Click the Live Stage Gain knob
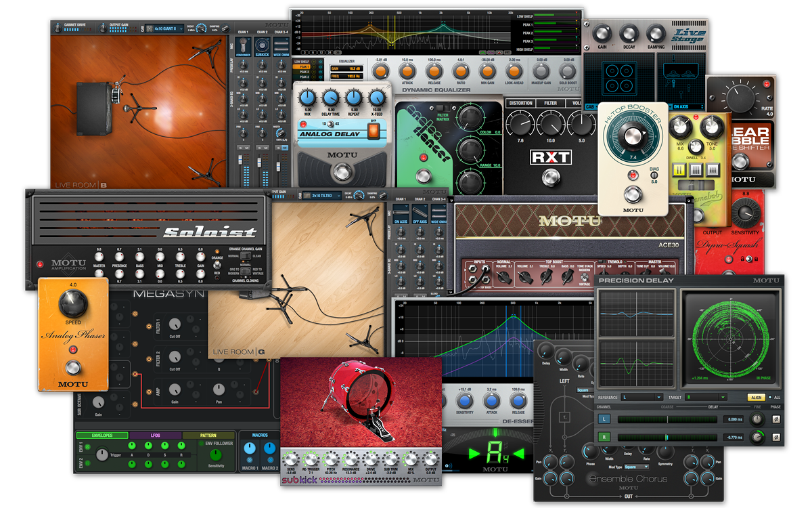The width and height of the screenshot is (812, 508). point(602,33)
